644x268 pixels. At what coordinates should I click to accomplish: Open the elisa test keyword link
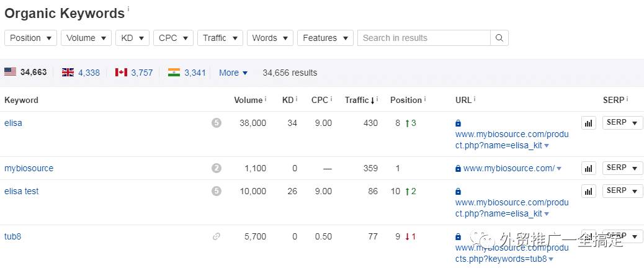(x=21, y=191)
